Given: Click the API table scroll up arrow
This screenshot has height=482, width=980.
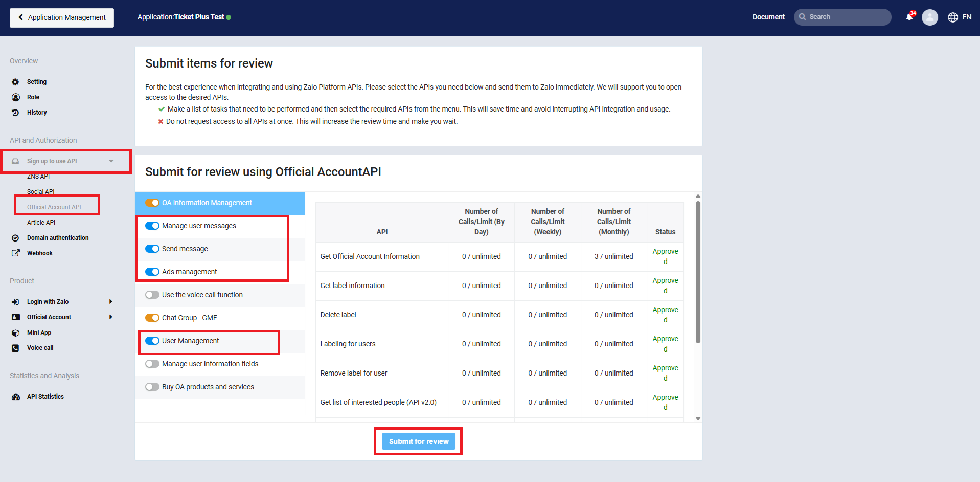Looking at the screenshot, I should click(x=698, y=196).
